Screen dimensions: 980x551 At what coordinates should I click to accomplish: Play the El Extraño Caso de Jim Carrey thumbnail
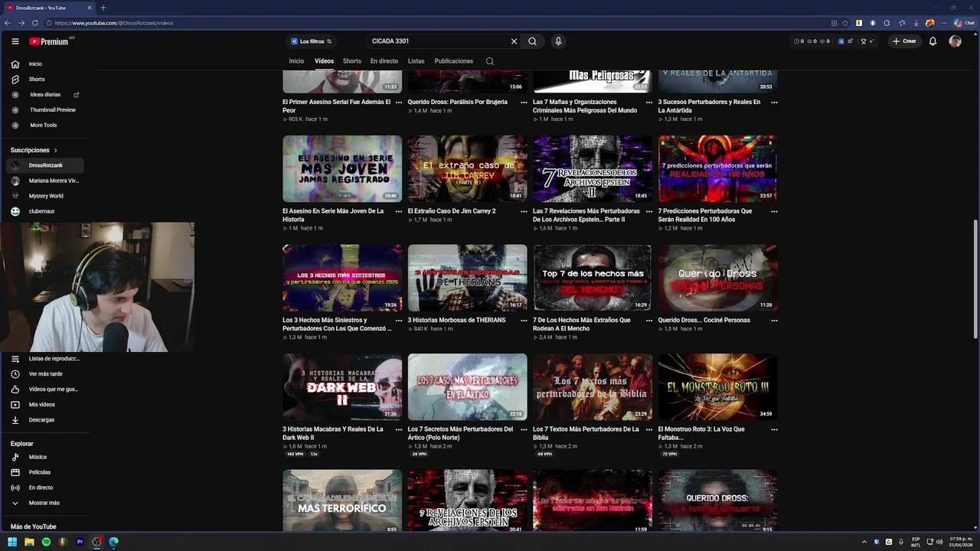click(x=467, y=169)
